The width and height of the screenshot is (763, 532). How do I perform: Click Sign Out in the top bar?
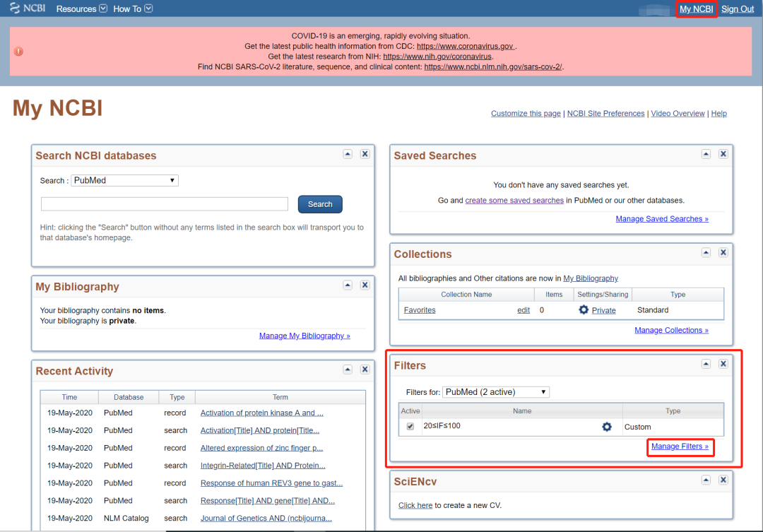click(x=737, y=8)
